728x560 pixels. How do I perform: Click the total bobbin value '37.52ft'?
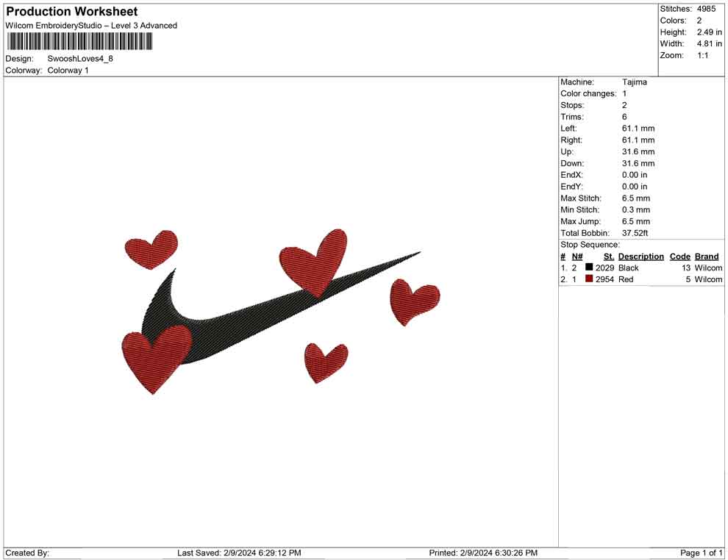pyautogui.click(x=635, y=233)
